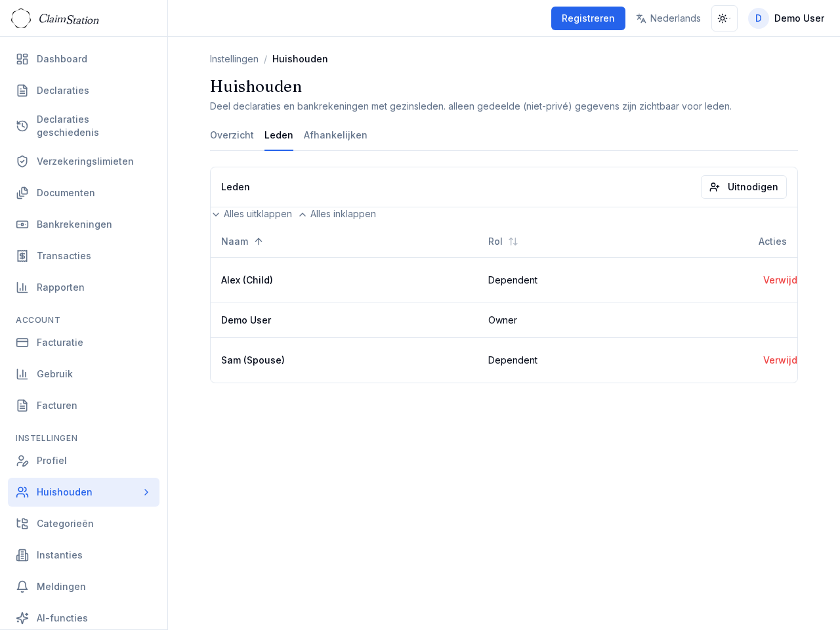Viewport: 840px width, 630px height.
Task: Click the Transacties dollar icon
Action: tap(22, 256)
